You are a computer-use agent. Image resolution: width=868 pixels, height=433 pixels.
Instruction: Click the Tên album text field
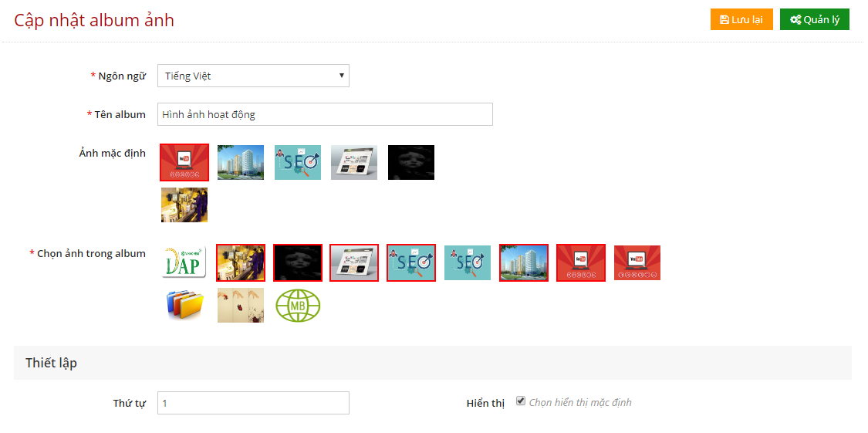[x=325, y=114]
